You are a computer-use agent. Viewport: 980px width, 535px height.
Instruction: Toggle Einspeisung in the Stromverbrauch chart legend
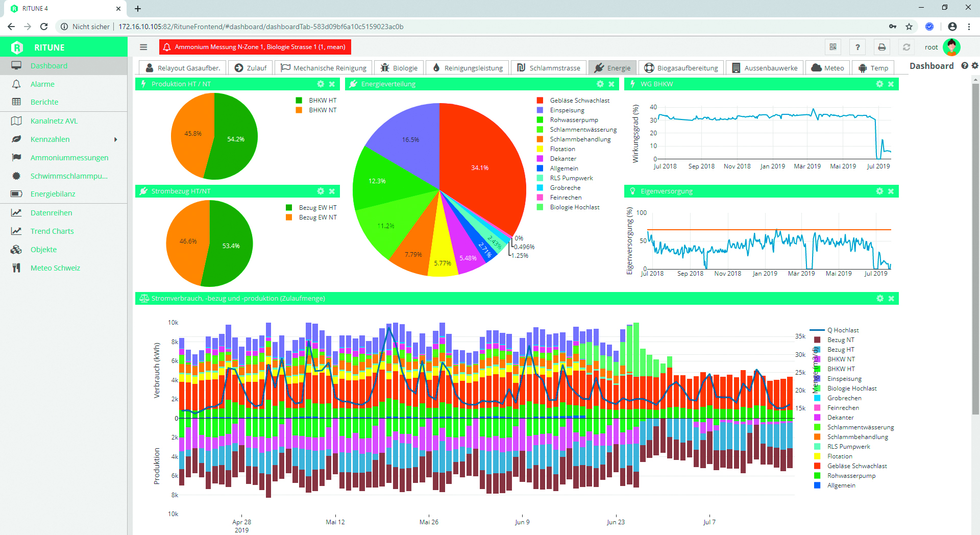(x=844, y=379)
